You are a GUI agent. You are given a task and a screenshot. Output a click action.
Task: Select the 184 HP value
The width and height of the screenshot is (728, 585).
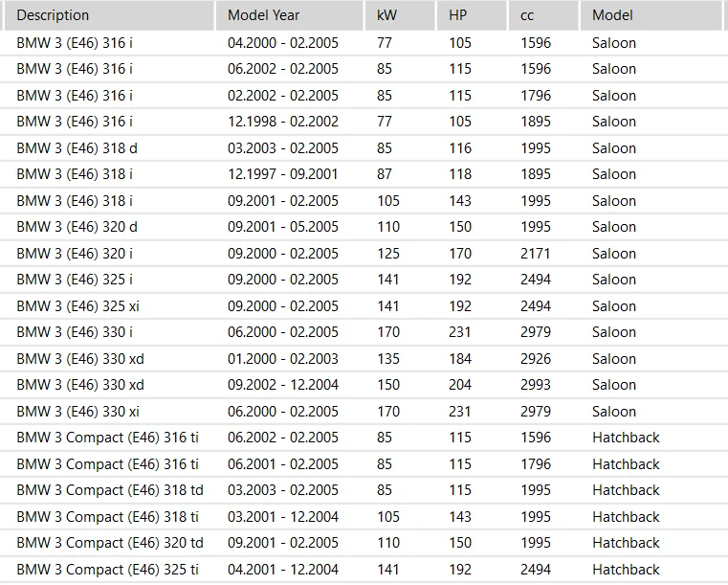tap(460, 359)
